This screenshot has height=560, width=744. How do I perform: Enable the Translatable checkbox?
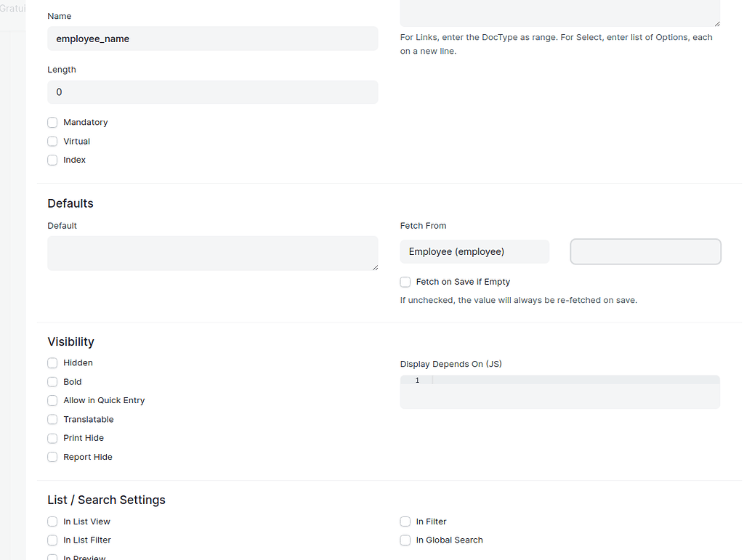click(x=52, y=420)
